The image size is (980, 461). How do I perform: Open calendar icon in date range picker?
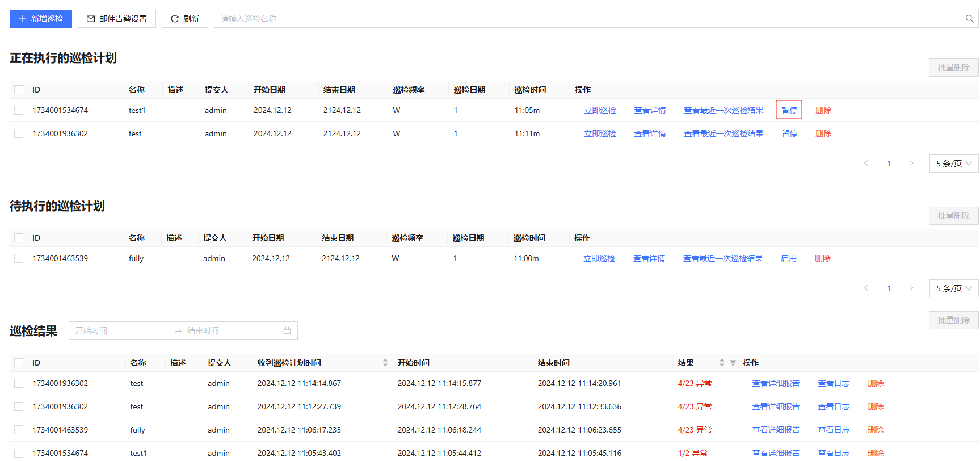click(x=287, y=330)
